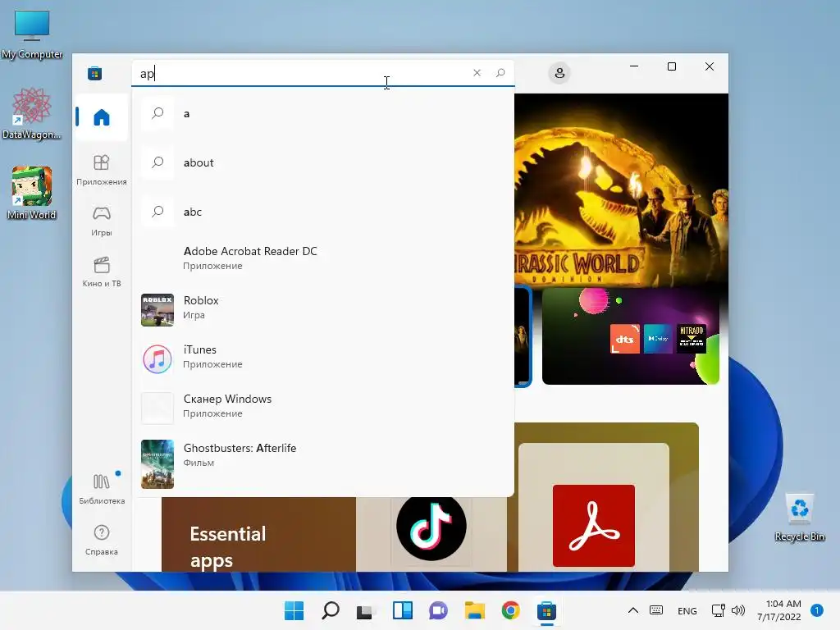Choose iTunes app suggestion
840x630 pixels.
[323, 357]
